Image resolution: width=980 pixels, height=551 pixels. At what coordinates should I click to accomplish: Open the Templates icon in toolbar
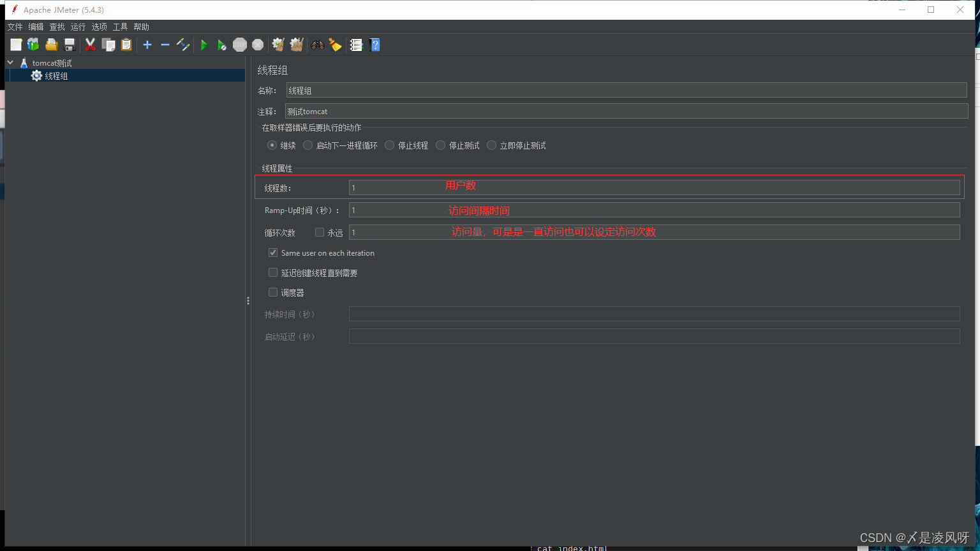(x=33, y=45)
